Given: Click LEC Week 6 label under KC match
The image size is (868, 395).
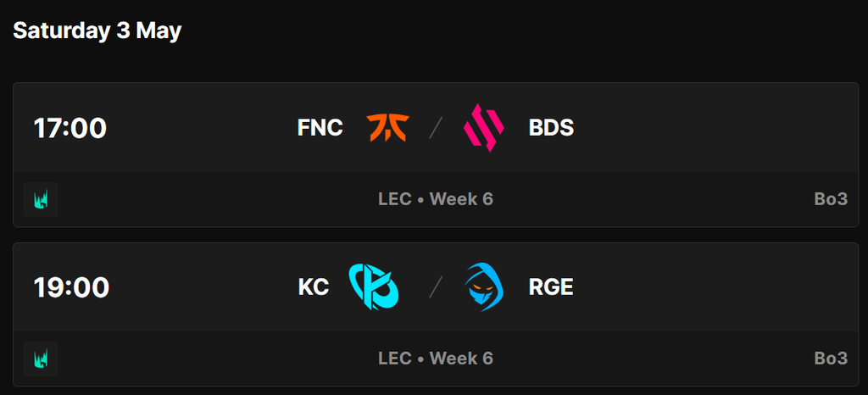Looking at the screenshot, I should tap(436, 359).
